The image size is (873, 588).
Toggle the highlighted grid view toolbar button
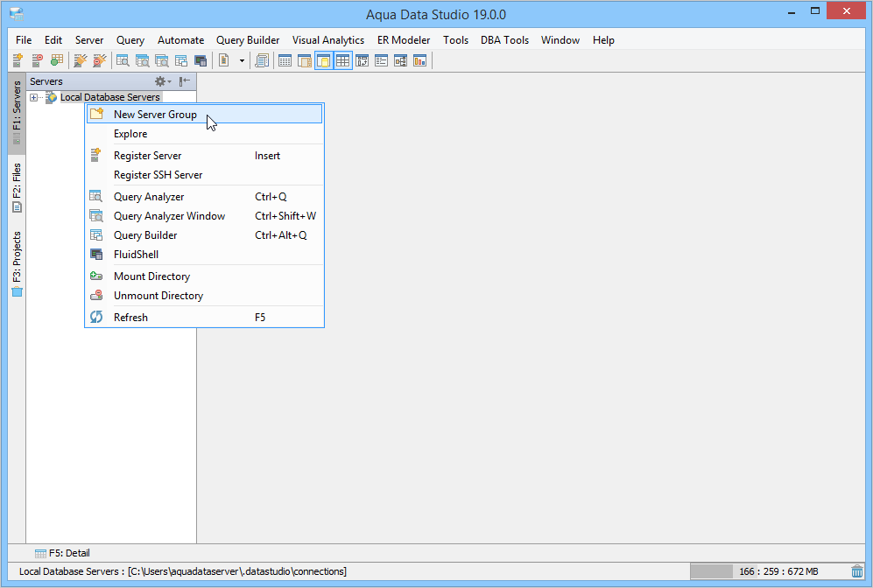point(342,60)
